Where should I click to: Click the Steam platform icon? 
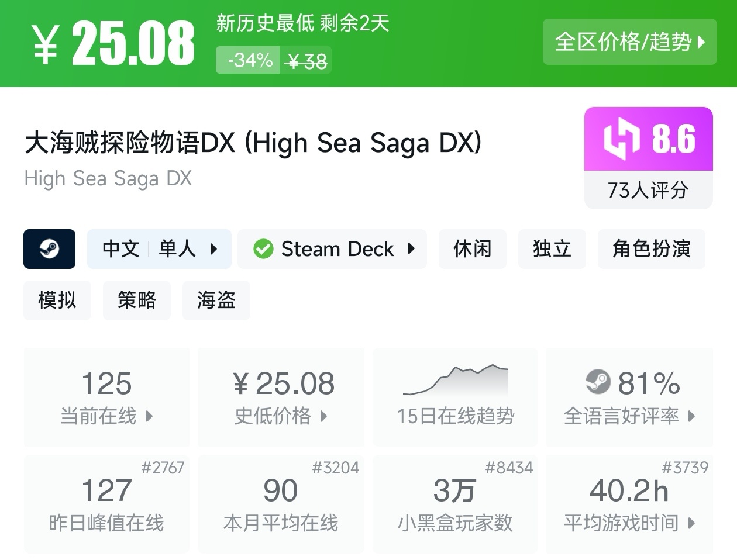point(49,249)
